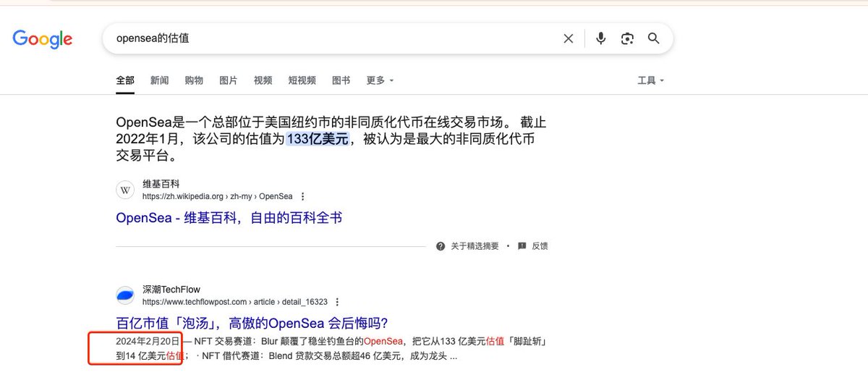
Task: Click the 维基百科 site name
Action: (161, 185)
